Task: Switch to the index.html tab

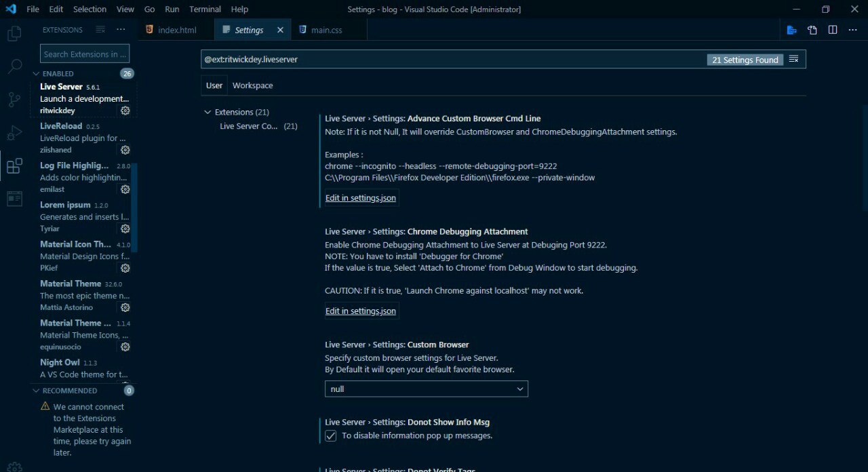Action: [x=175, y=30]
